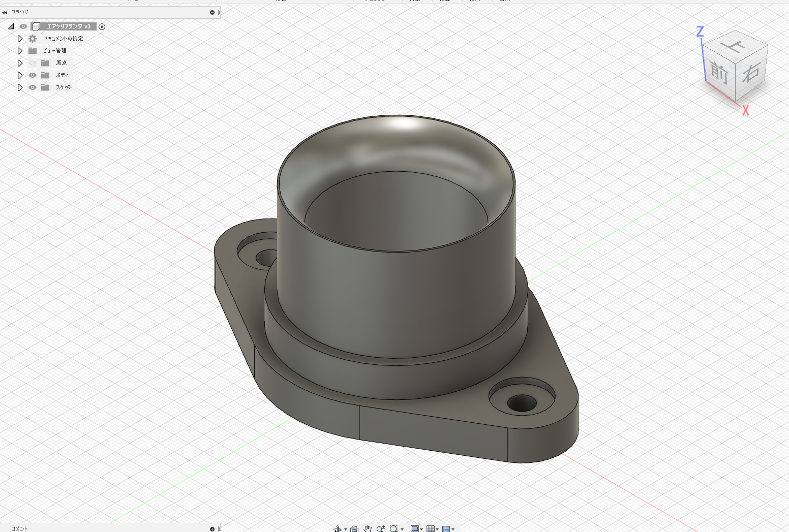789x532 pixels.
Task: Expand the ボディ folder
Action: [20, 75]
